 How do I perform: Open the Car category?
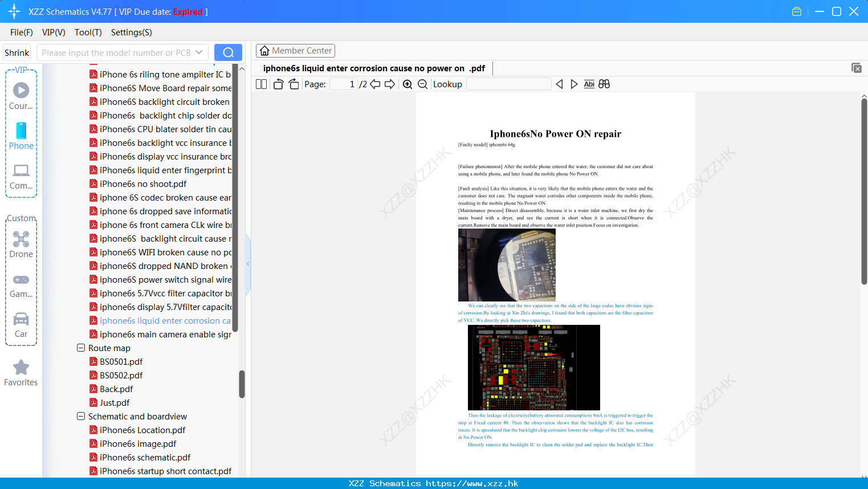(x=21, y=325)
